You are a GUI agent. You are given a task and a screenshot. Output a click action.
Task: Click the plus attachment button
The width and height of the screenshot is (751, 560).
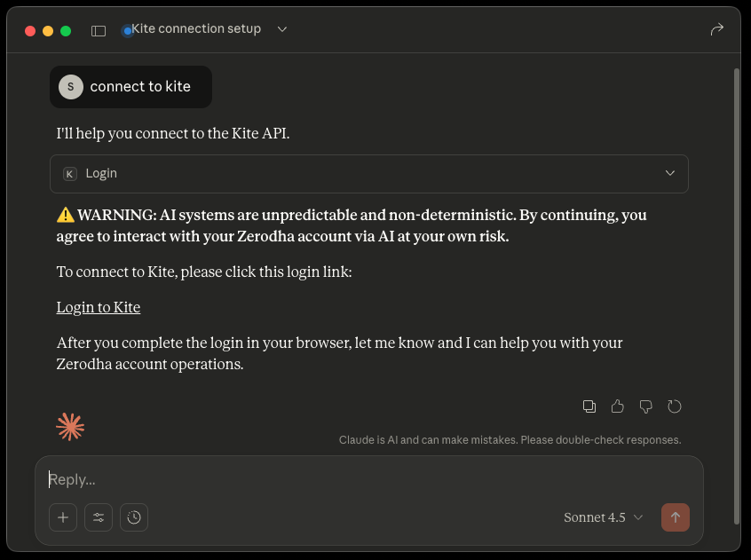[x=63, y=517]
